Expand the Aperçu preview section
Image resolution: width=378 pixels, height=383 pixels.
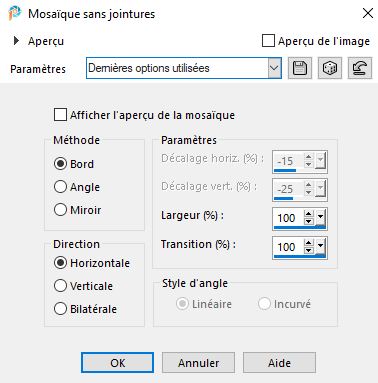click(16, 41)
